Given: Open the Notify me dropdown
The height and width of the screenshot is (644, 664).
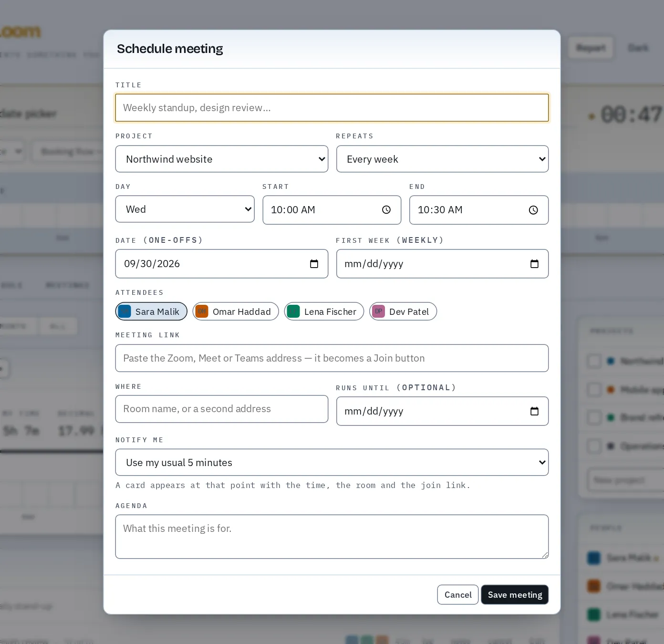Looking at the screenshot, I should coord(332,462).
